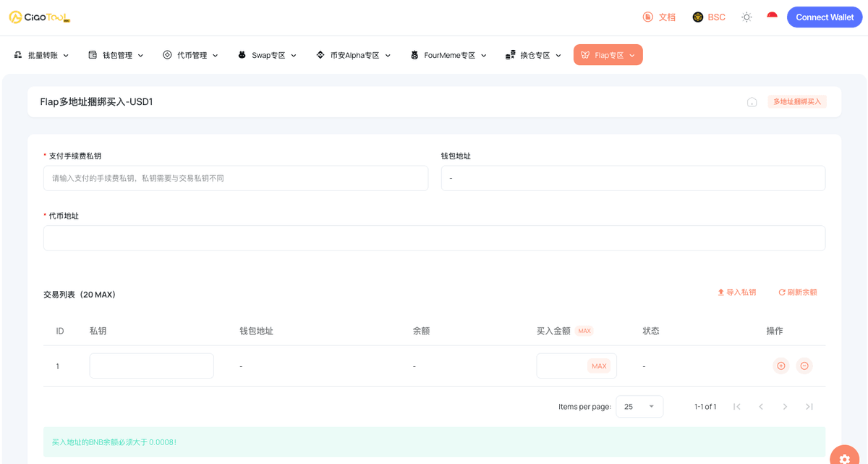Click 交易列表（20 MAX）heading
The height and width of the screenshot is (464, 868).
click(x=80, y=295)
